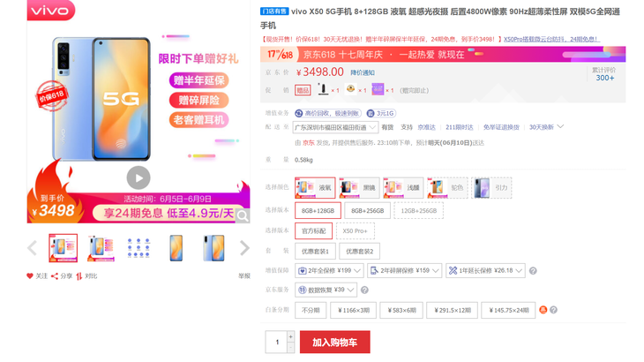The image size is (644, 362).
Task: Increase quantity with plus stepper
Action: coord(291,336)
